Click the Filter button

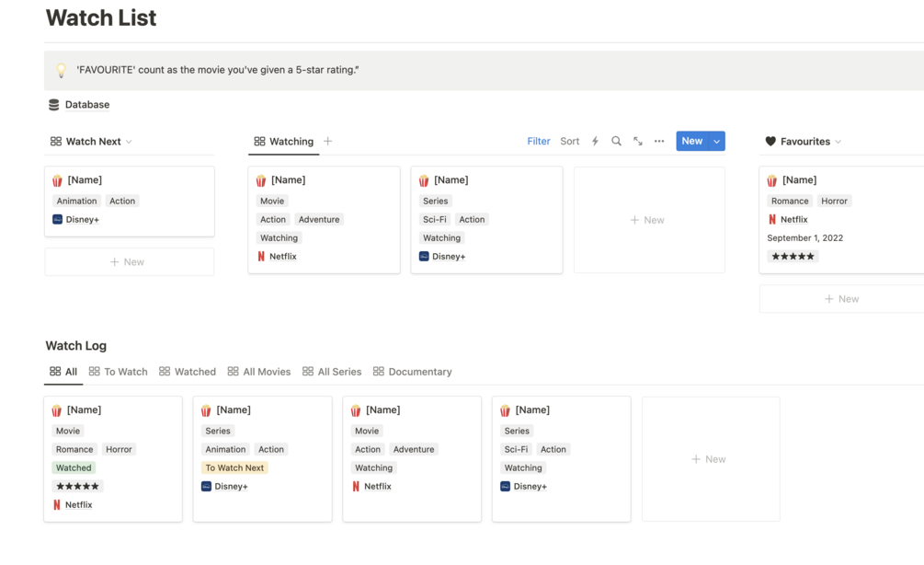coord(539,142)
